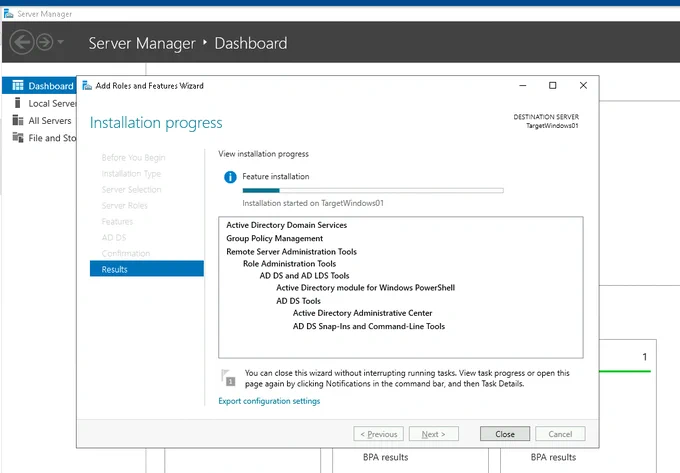Select Role Administration Tools entry
The image size is (680, 473).
(289, 264)
